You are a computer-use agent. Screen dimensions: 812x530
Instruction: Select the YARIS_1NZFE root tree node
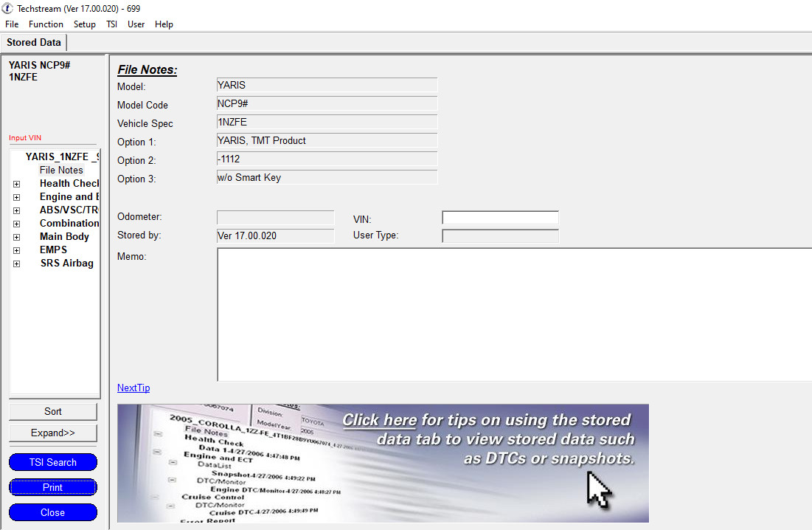pos(62,156)
